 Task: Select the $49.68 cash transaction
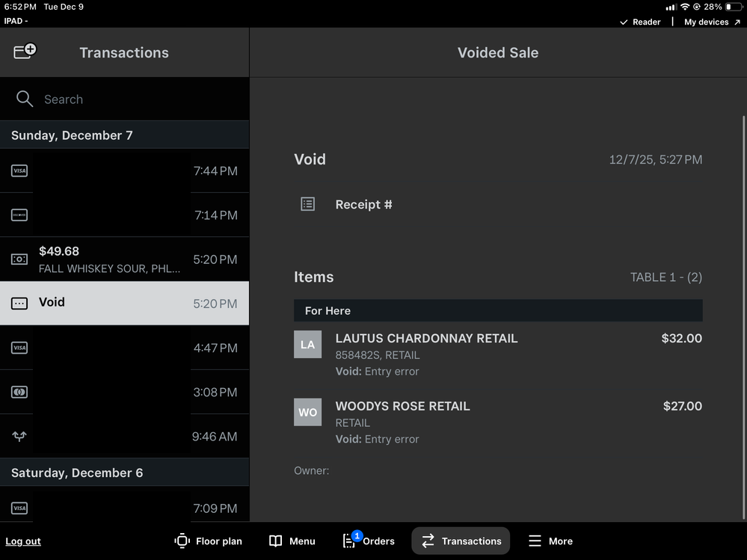point(124,259)
